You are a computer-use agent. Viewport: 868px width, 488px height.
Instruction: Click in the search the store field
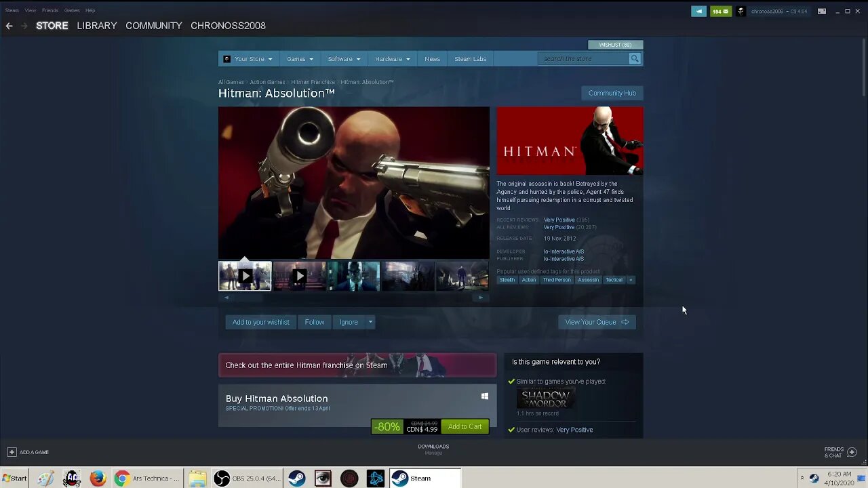585,59
